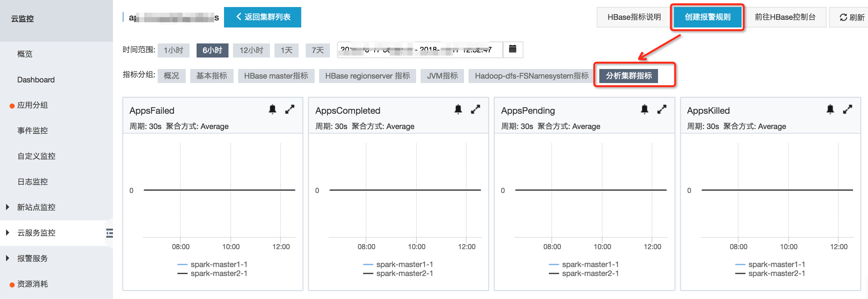Choose 12小时 time range
This screenshot has width=868, height=299.
click(x=251, y=50)
